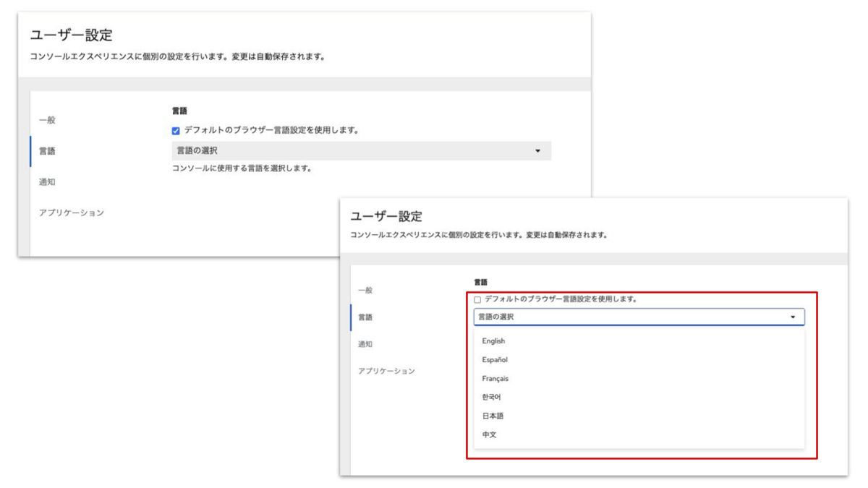Toggle the default browser language setting checkbox
This screenshot has height=488, width=868.
click(x=176, y=129)
